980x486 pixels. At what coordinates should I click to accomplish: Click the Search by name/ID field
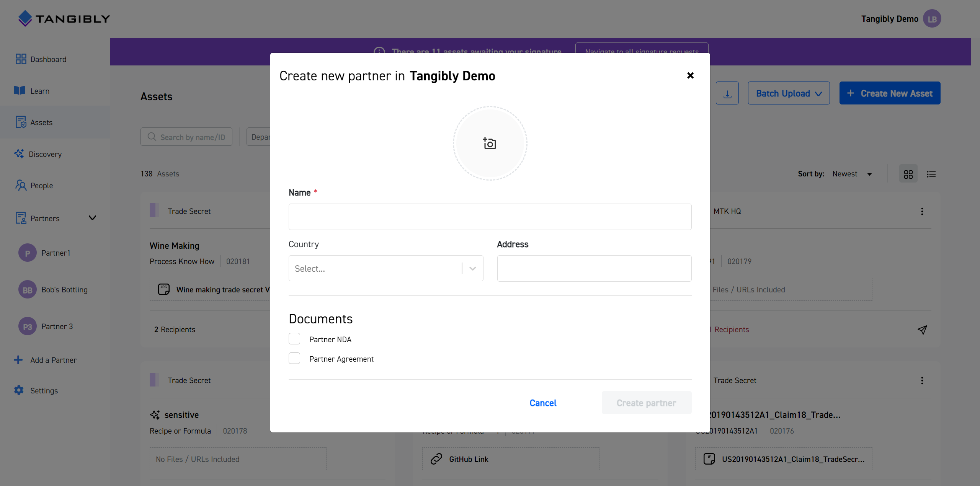[x=186, y=137]
